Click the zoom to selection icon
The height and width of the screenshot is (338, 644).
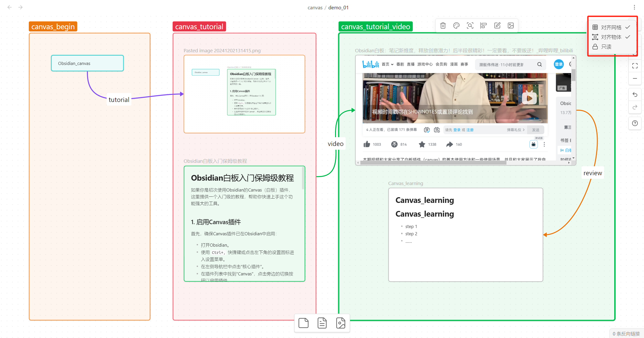pos(470,26)
